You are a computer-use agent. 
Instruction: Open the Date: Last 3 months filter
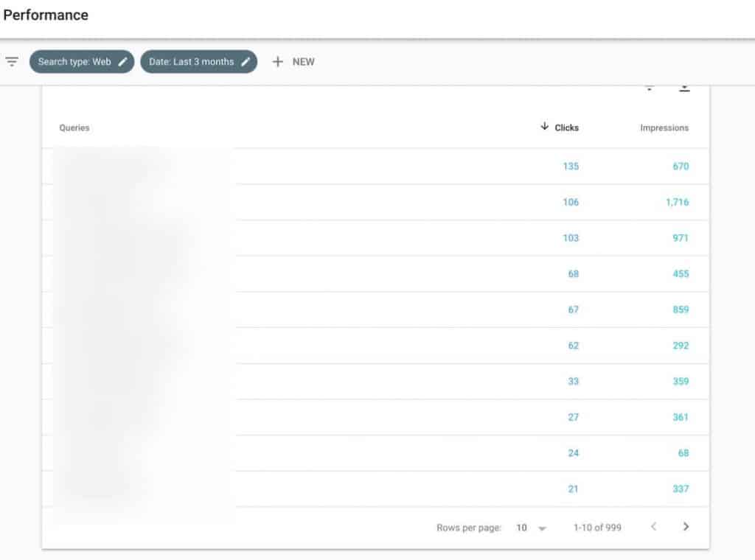click(x=198, y=62)
